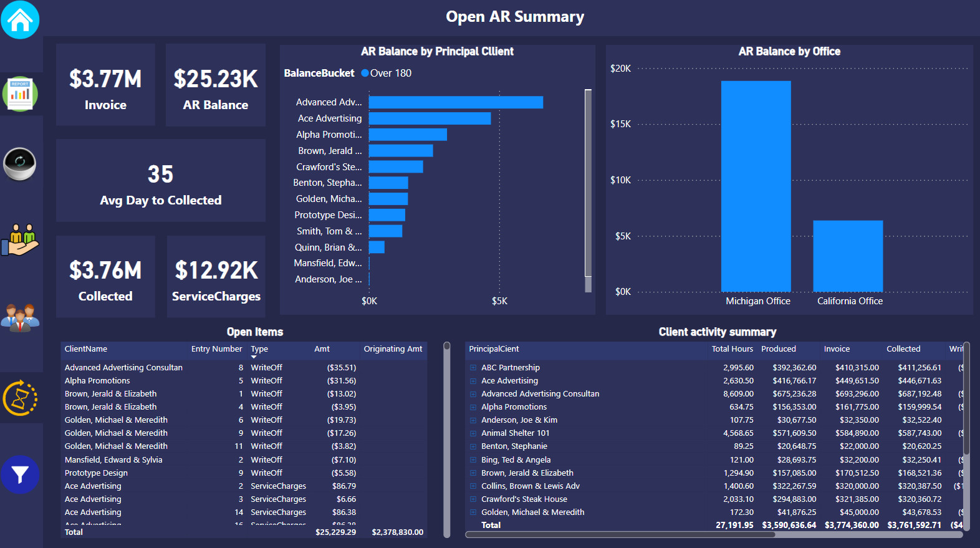Expand Advanced Advertising Consultan row in activity summary

(473, 394)
